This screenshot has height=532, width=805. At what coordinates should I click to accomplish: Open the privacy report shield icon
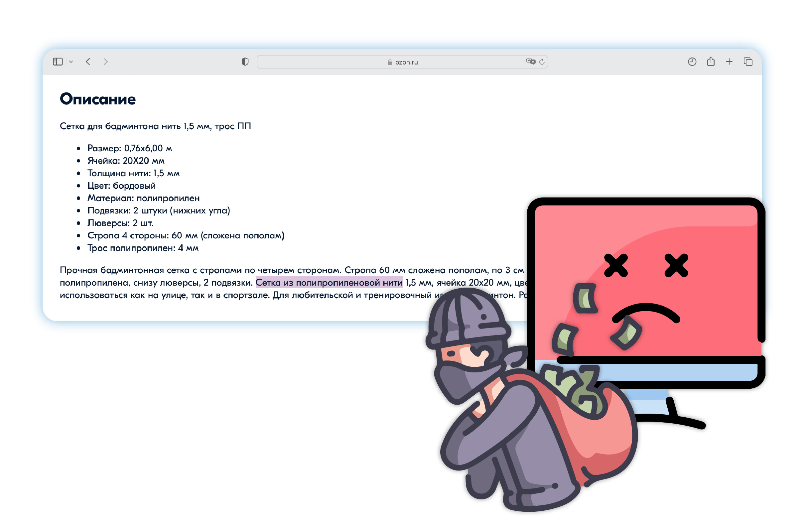coord(245,62)
